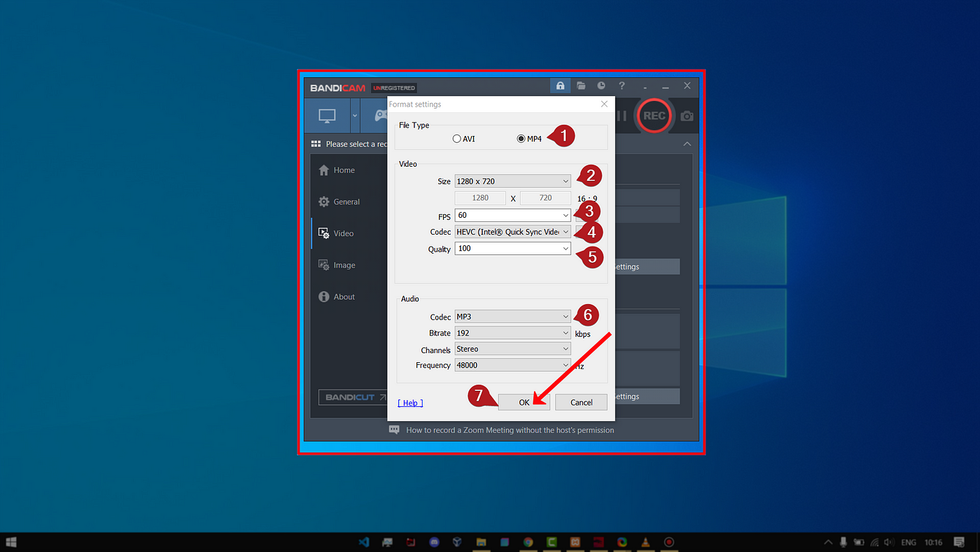Click the BANDICUT button
The image size is (980, 552).
(354, 397)
